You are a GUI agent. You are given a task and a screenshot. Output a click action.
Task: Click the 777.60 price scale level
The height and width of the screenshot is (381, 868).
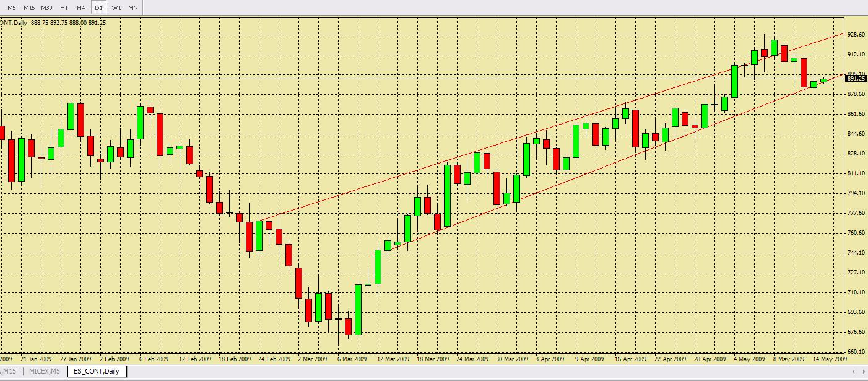point(857,213)
